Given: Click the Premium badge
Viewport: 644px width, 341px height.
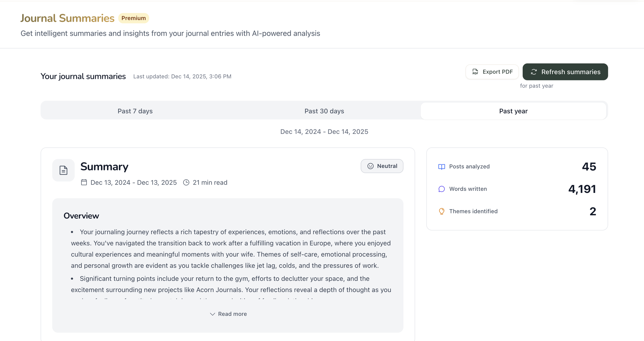Looking at the screenshot, I should pos(133,18).
